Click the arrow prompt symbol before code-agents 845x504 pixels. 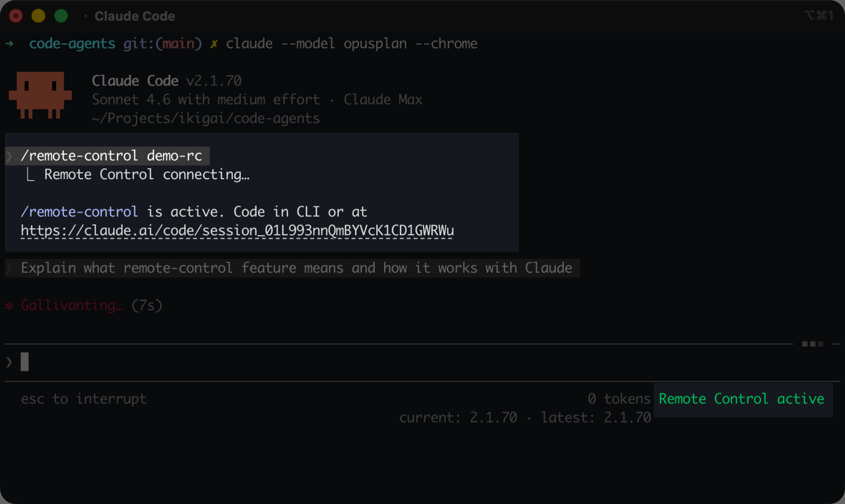pos(10,43)
